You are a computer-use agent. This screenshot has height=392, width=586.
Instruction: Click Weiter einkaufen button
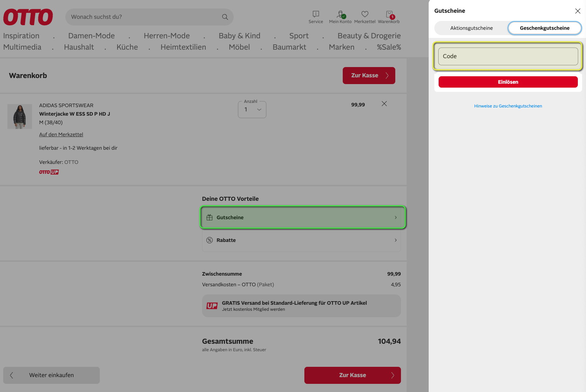tap(51, 375)
